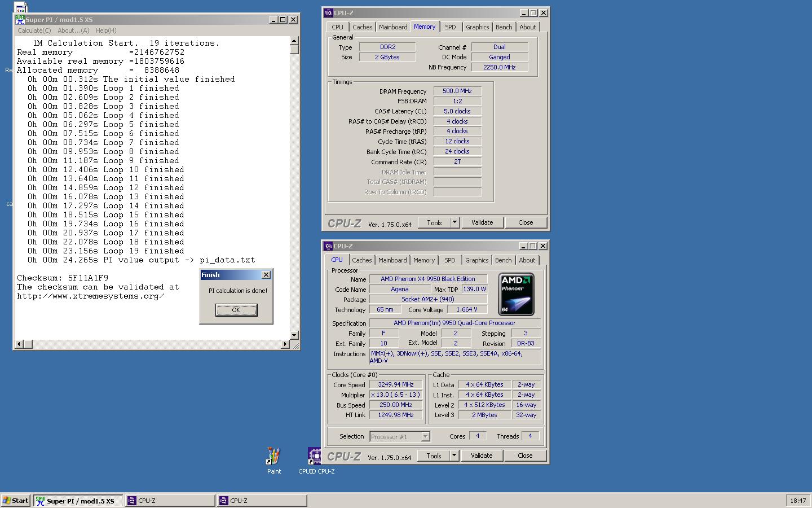The width and height of the screenshot is (812, 508).
Task: Click Tools button in lower CPU-Z window
Action: [x=434, y=456]
